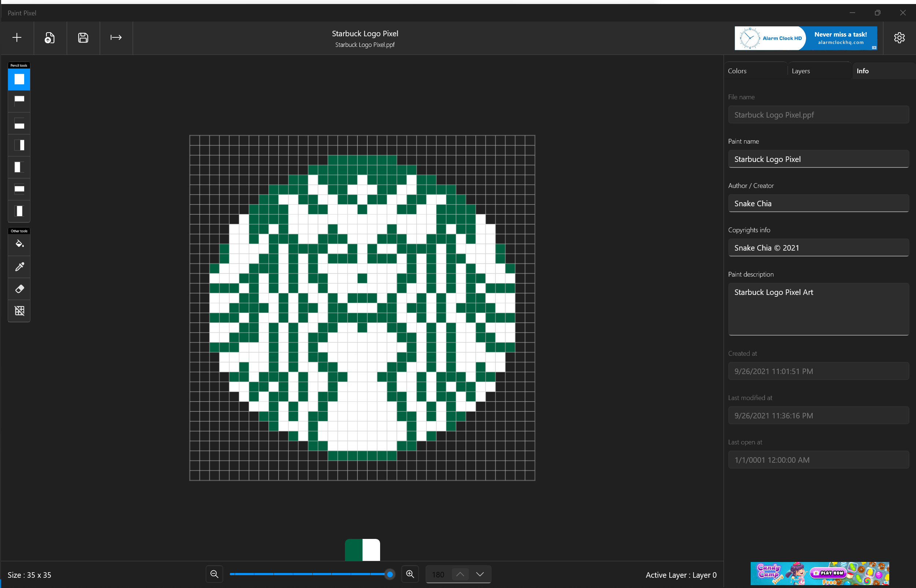Click the zoom out magnifier button
Image resolution: width=916 pixels, height=588 pixels.
click(x=214, y=574)
